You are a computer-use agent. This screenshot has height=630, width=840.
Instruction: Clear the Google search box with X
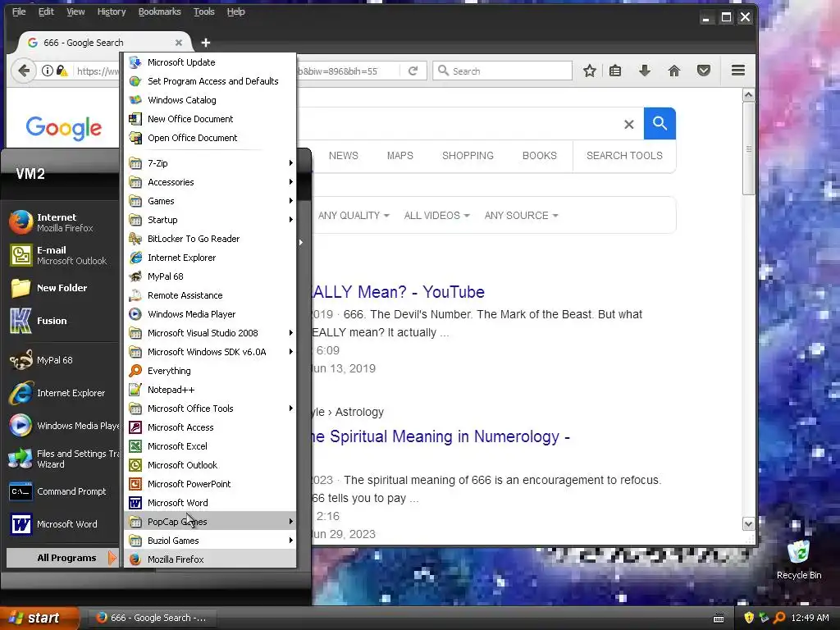[629, 125]
